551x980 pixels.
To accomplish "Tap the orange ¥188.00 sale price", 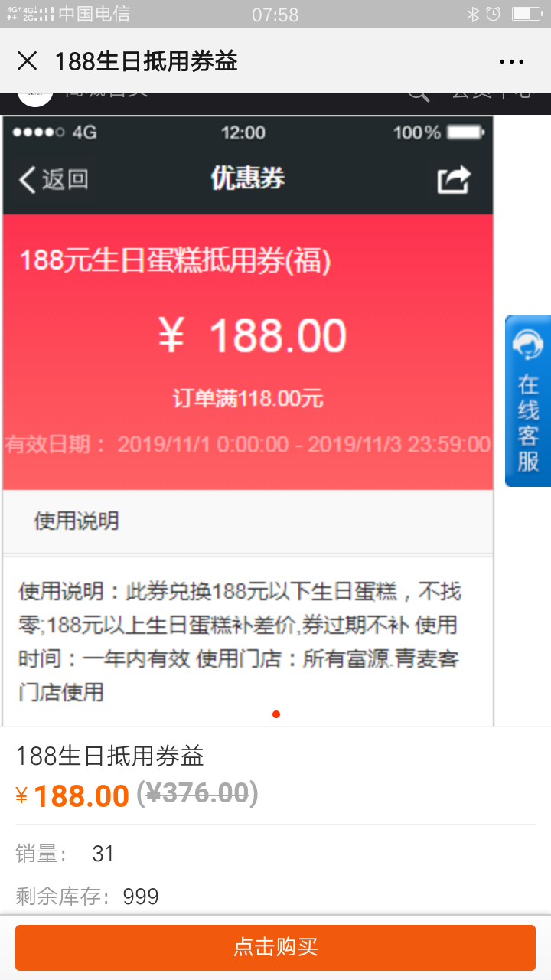I will point(73,795).
